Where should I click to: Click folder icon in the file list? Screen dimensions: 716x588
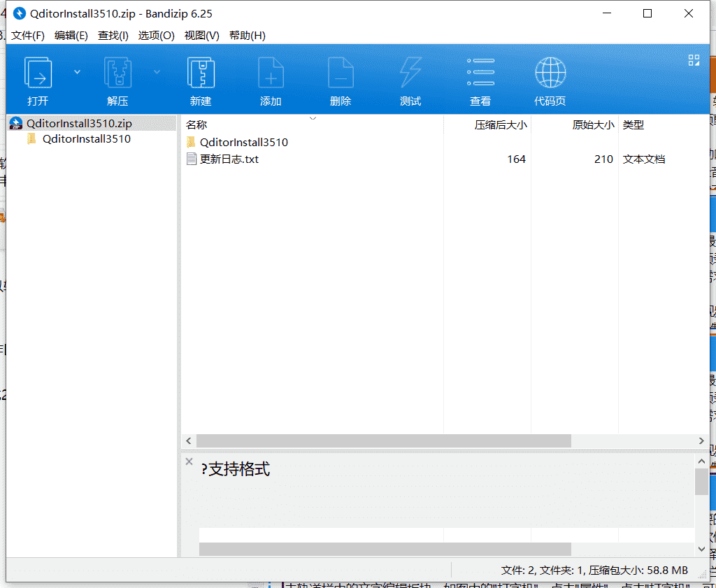pyautogui.click(x=191, y=141)
